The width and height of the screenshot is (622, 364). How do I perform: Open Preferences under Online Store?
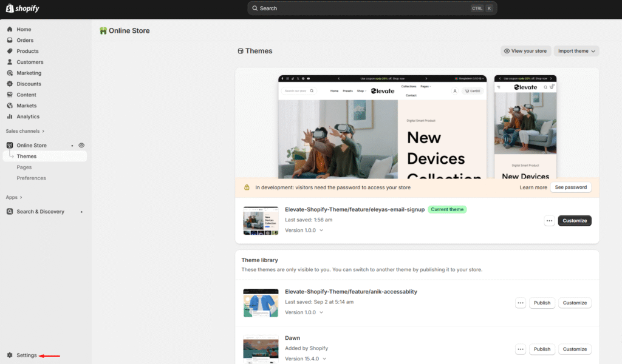pos(32,178)
